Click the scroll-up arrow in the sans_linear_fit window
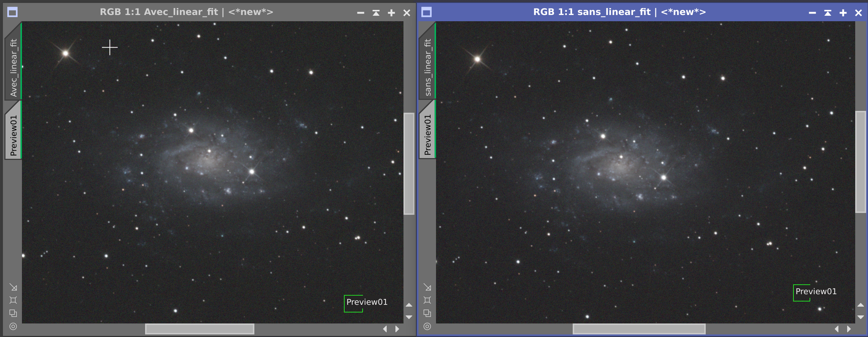 pyautogui.click(x=861, y=305)
